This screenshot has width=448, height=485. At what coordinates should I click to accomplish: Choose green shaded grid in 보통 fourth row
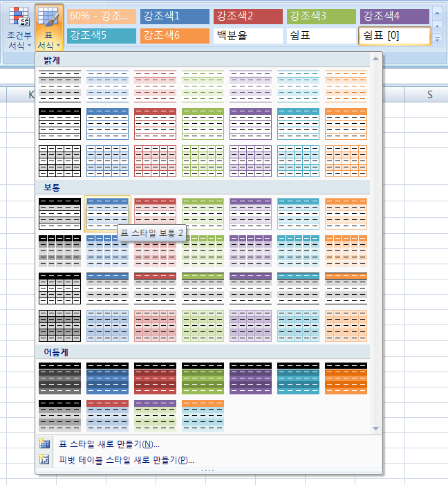coord(203,326)
